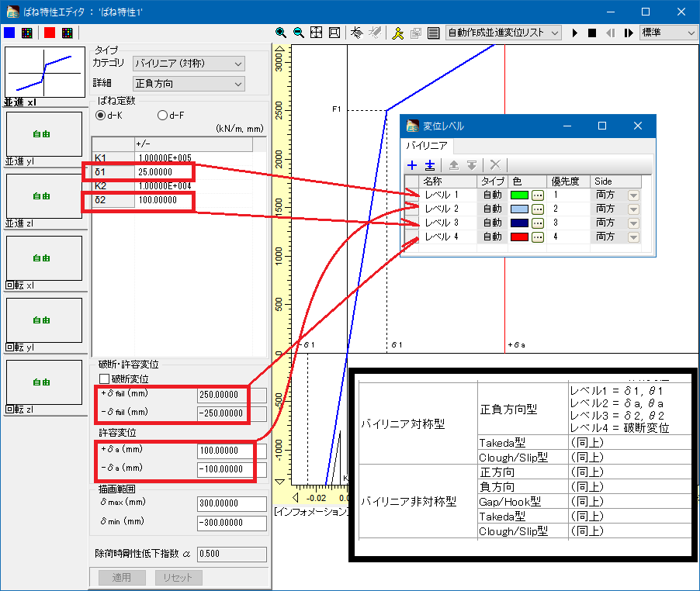
Task: Click the 除荷時剛性低下指数 α field
Action: point(232,554)
